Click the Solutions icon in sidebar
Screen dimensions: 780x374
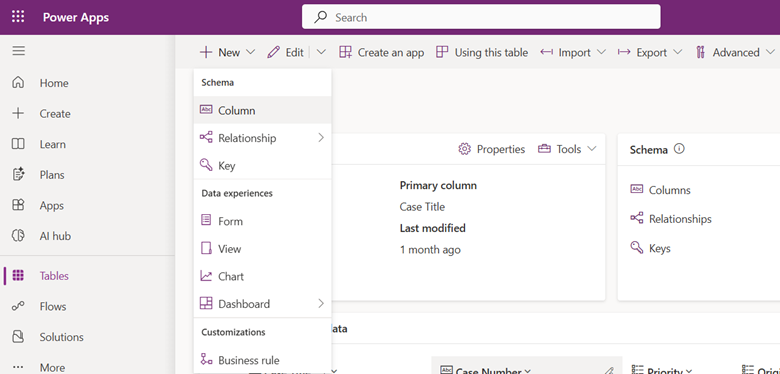(x=18, y=337)
